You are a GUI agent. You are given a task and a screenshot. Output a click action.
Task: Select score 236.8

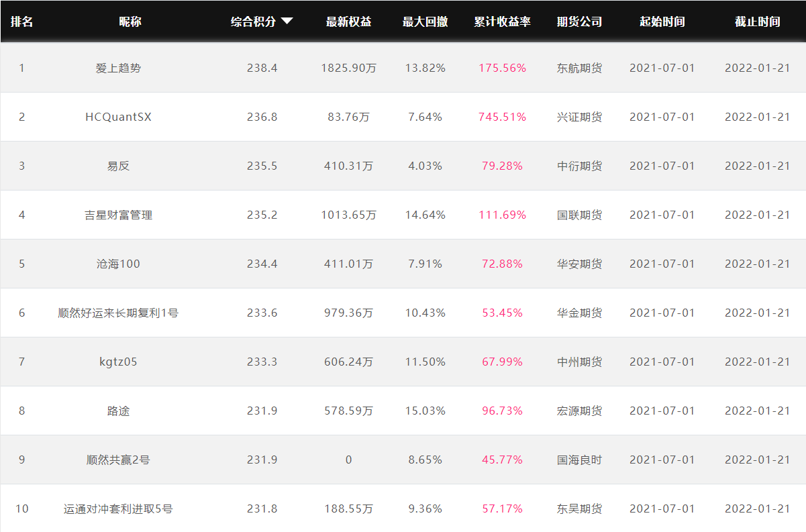(x=262, y=117)
